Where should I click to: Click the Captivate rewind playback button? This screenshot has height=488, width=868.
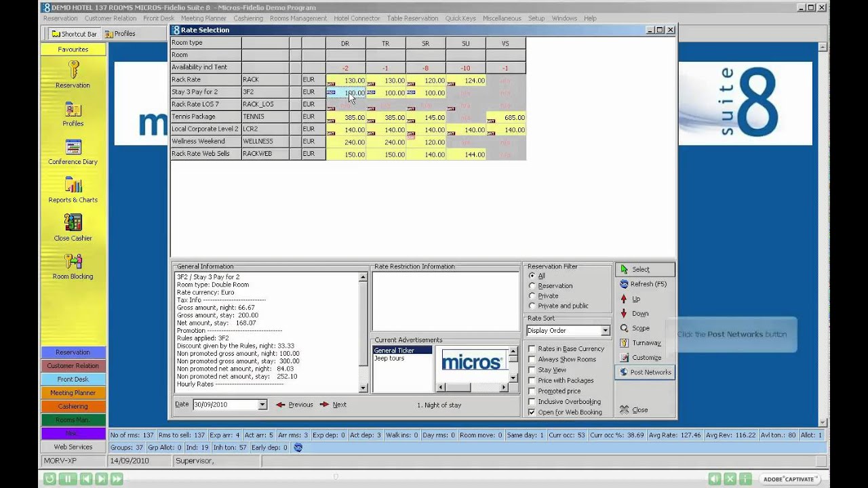pyautogui.click(x=50, y=479)
